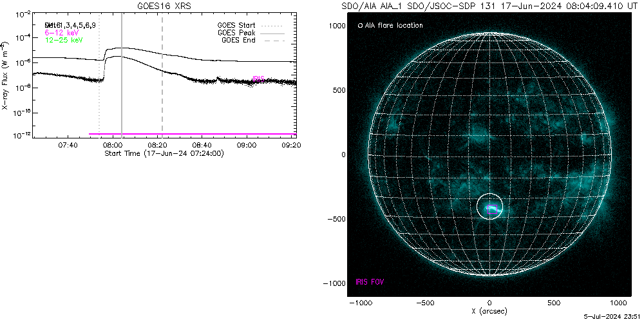Viewport: 644px width, 322px height.
Task: Click the 'GOES Peak' legend entry
Action: [252, 33]
